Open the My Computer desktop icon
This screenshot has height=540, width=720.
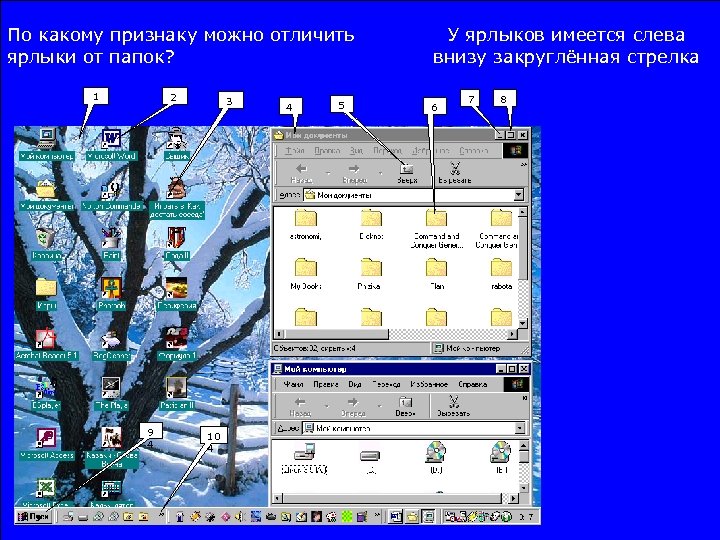point(46,144)
